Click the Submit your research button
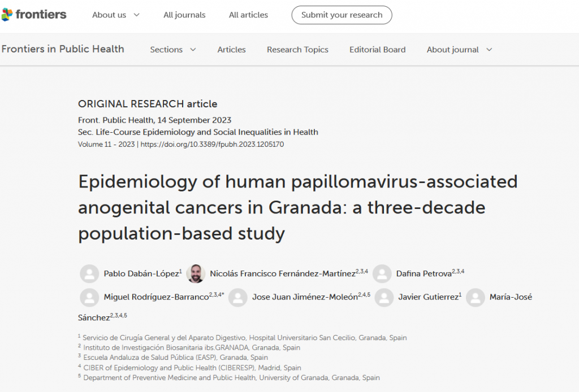The image size is (579, 392). pyautogui.click(x=342, y=15)
